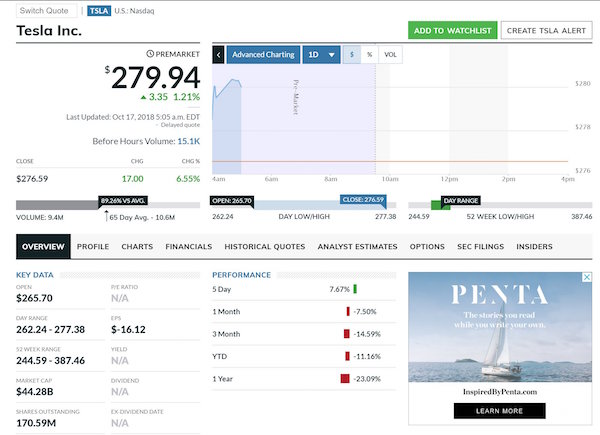Switch to the Financials tab
Viewport: 600px width, 435px height.
[188, 246]
